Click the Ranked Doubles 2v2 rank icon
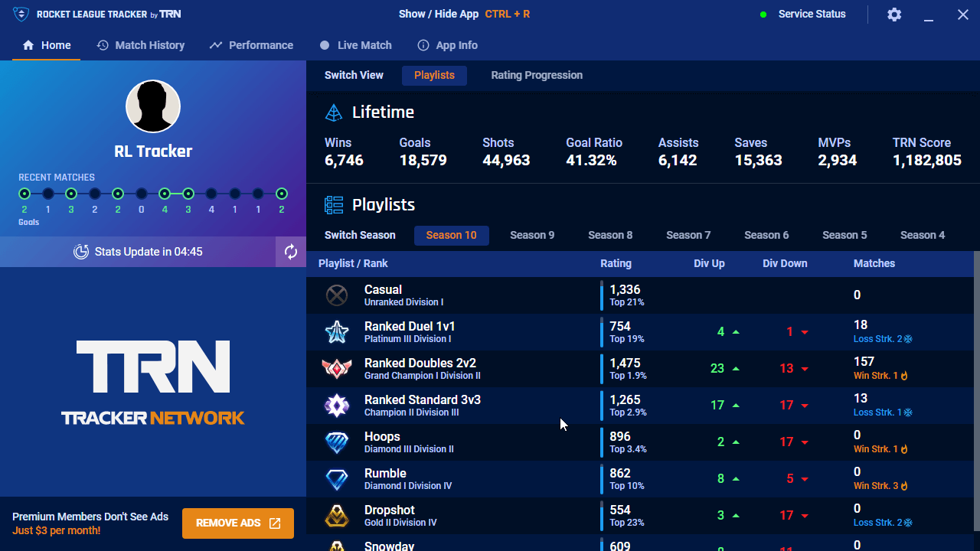The width and height of the screenshot is (980, 551). [337, 369]
